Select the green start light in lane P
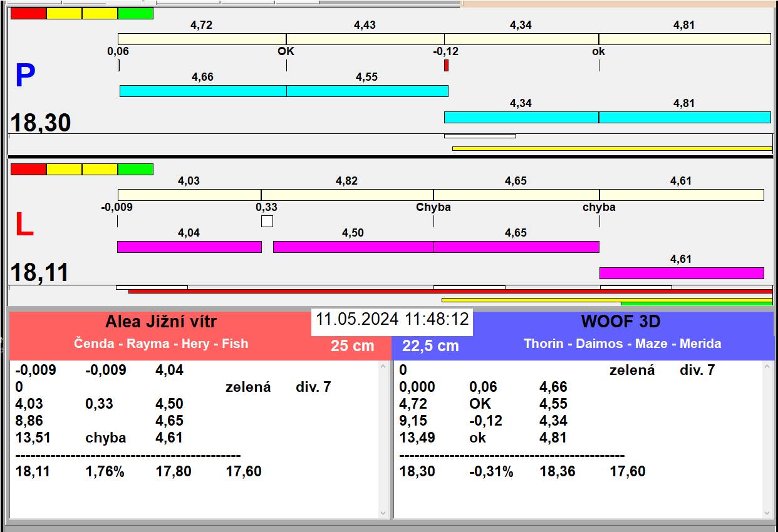The width and height of the screenshot is (778, 532). coord(135,13)
